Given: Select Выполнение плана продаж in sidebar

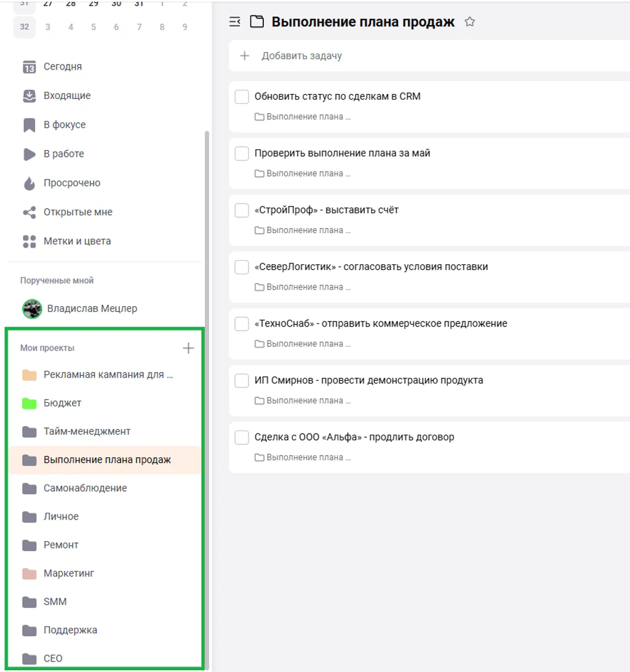Looking at the screenshot, I should pos(105,461).
